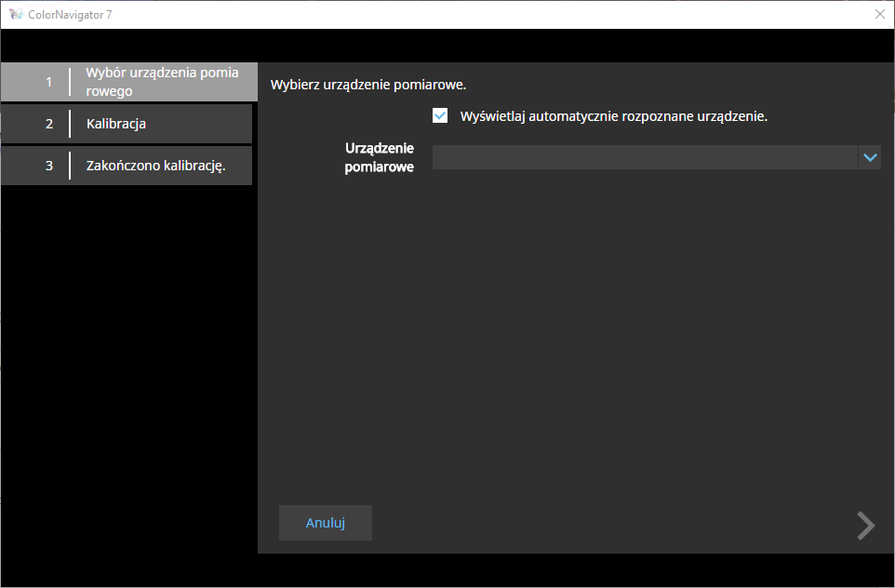Close the ColorNavigator 7 window
Viewport: 895px width, 588px height.
coord(879,14)
